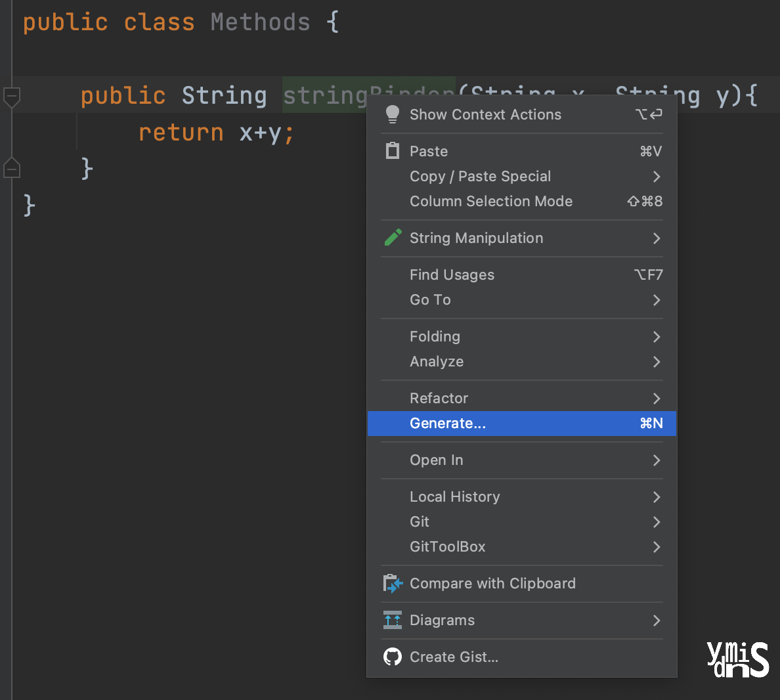The height and width of the screenshot is (700, 780).
Task: Expand the Go To submenu chevron
Action: coord(657,300)
